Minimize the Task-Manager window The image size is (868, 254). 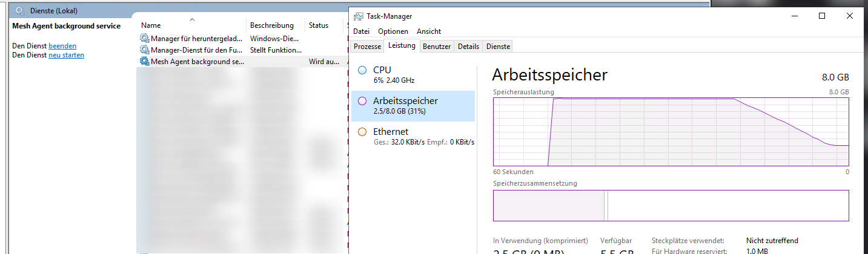[794, 16]
